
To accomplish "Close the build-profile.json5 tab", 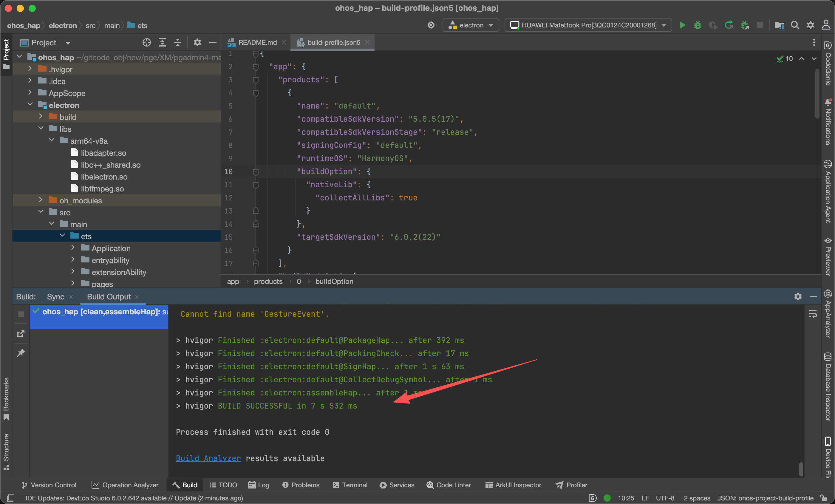I will click(x=367, y=42).
